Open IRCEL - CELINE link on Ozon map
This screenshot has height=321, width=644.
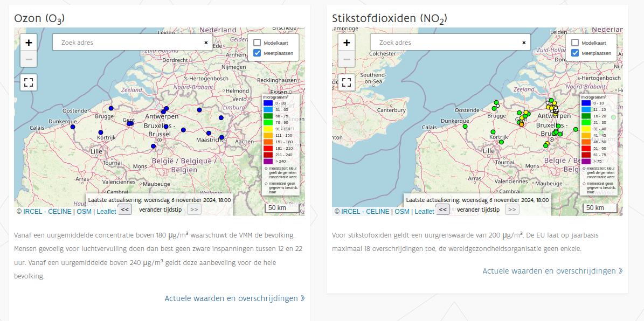[x=47, y=212]
